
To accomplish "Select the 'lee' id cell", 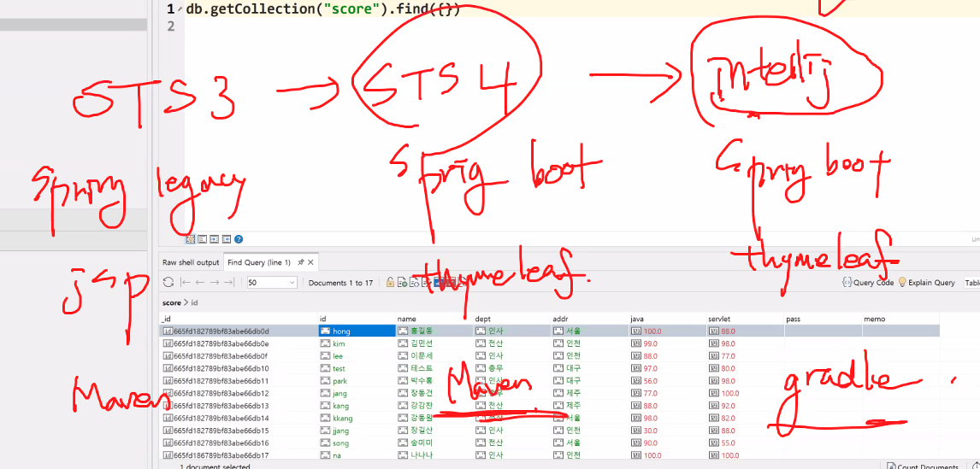I will pos(357,356).
